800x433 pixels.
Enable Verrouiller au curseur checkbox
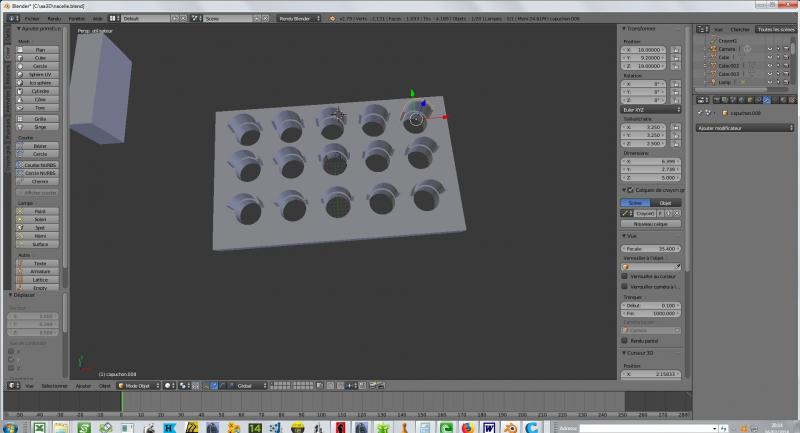626,276
